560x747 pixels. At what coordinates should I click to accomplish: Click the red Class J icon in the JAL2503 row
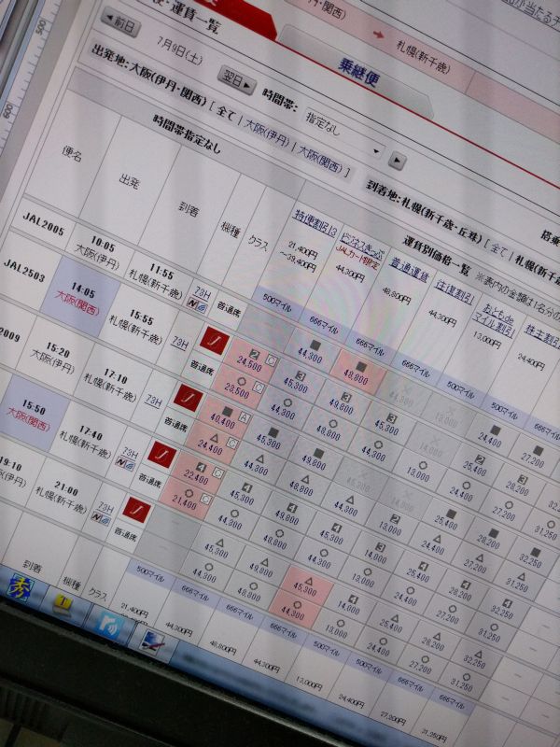coord(214,340)
